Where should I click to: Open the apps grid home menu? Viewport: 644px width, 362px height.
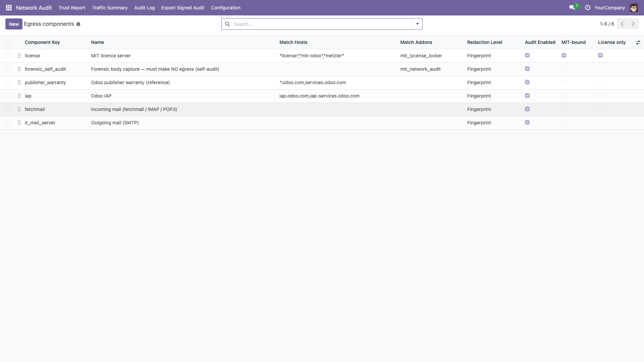9,7
